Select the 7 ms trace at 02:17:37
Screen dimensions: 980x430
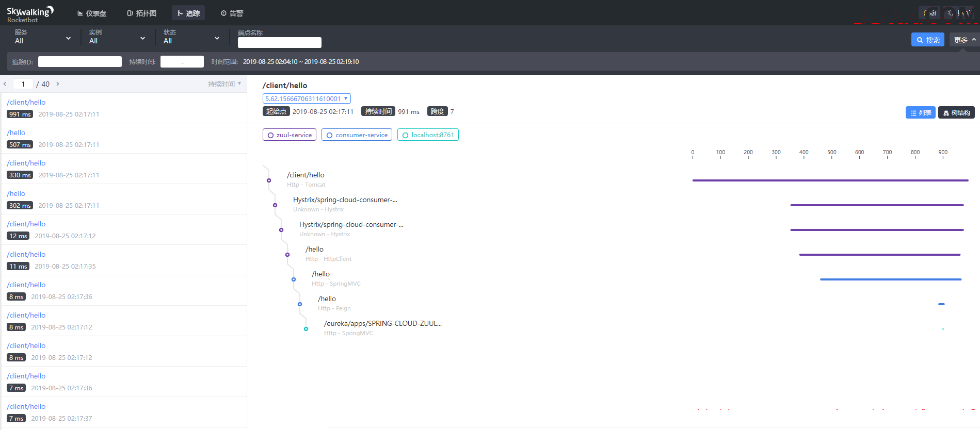tap(124, 412)
